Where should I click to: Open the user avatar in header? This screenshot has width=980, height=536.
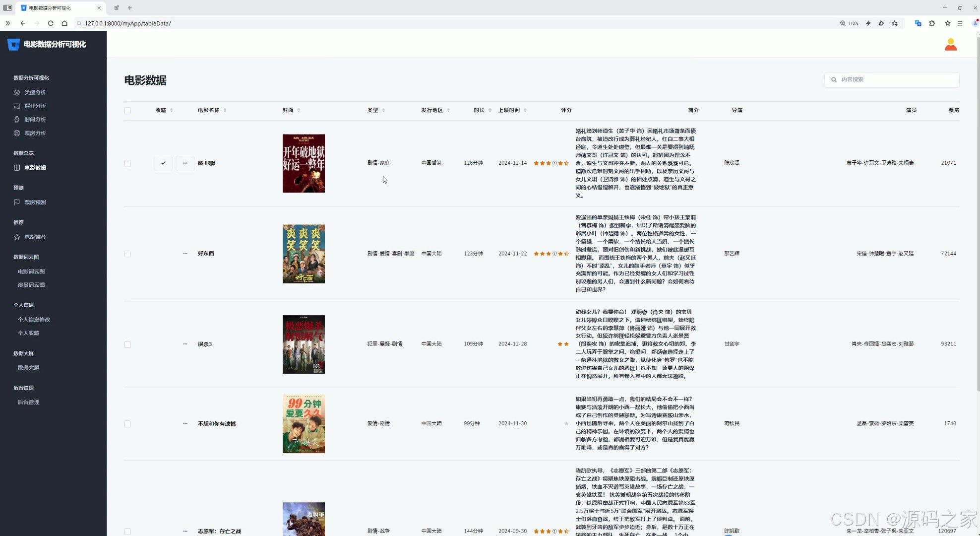950,45
